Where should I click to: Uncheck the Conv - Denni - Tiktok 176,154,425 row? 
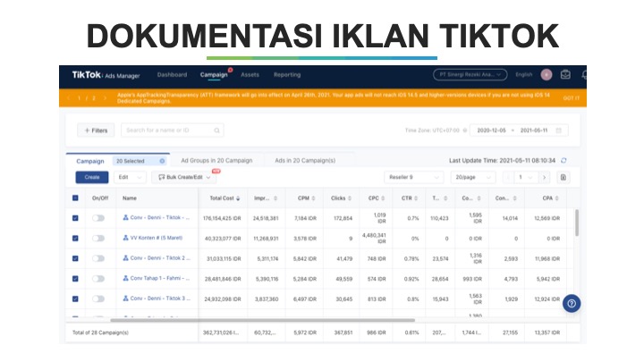pos(75,218)
